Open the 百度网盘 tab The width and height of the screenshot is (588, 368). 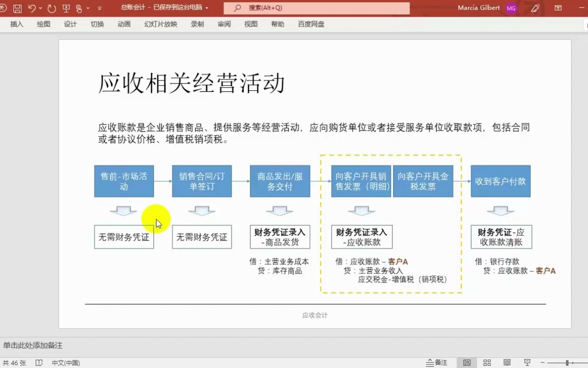[x=311, y=24]
